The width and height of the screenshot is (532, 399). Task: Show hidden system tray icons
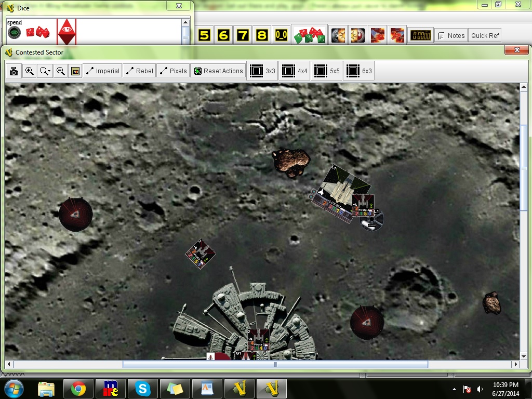[455, 389]
